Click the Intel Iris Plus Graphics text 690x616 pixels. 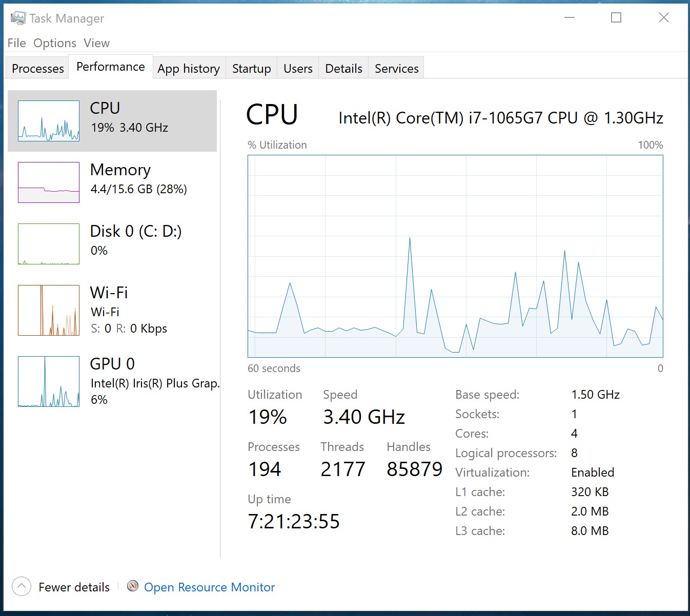(155, 383)
